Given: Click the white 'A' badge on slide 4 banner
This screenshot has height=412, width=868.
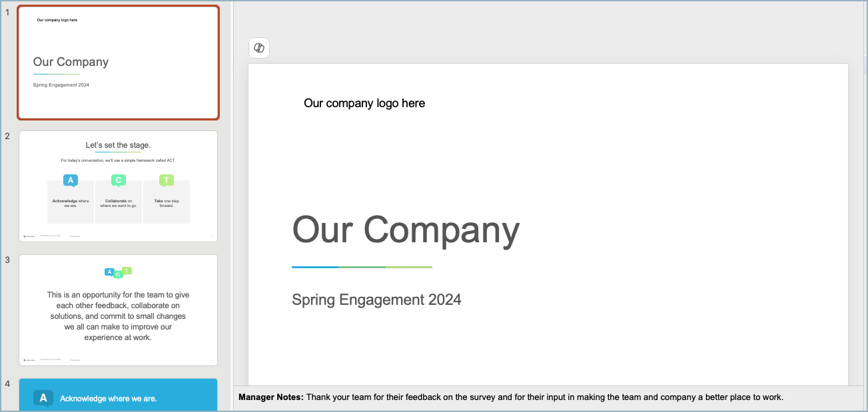Looking at the screenshot, I should point(43,397).
